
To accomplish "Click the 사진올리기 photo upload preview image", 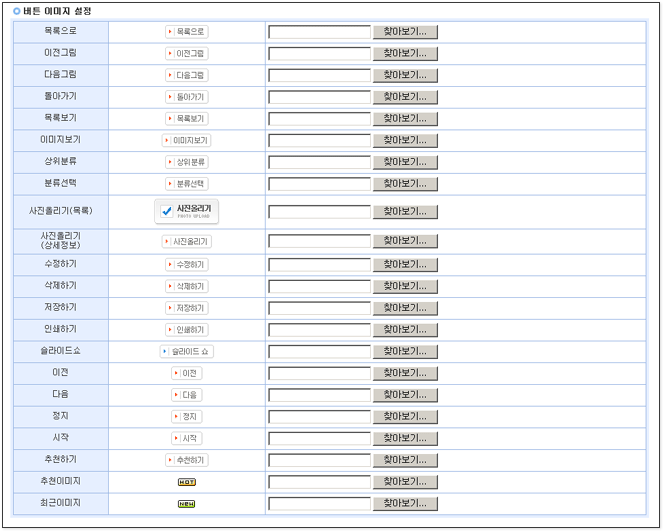I will pyautogui.click(x=186, y=211).
